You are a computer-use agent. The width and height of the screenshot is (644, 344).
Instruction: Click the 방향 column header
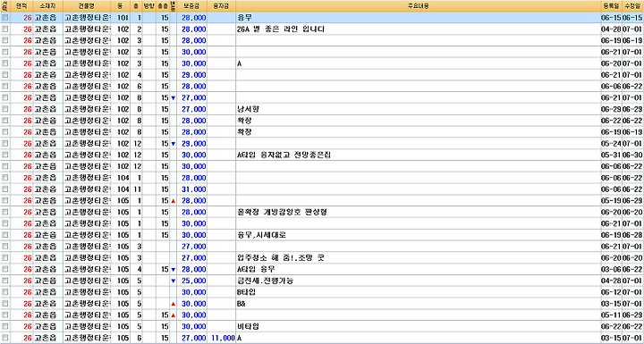(148, 6)
